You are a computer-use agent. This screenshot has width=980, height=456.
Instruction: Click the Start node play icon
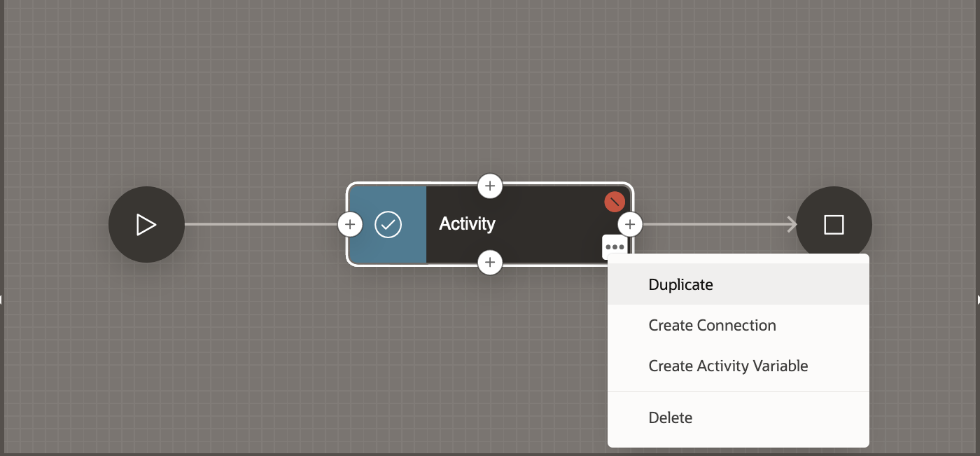point(146,225)
